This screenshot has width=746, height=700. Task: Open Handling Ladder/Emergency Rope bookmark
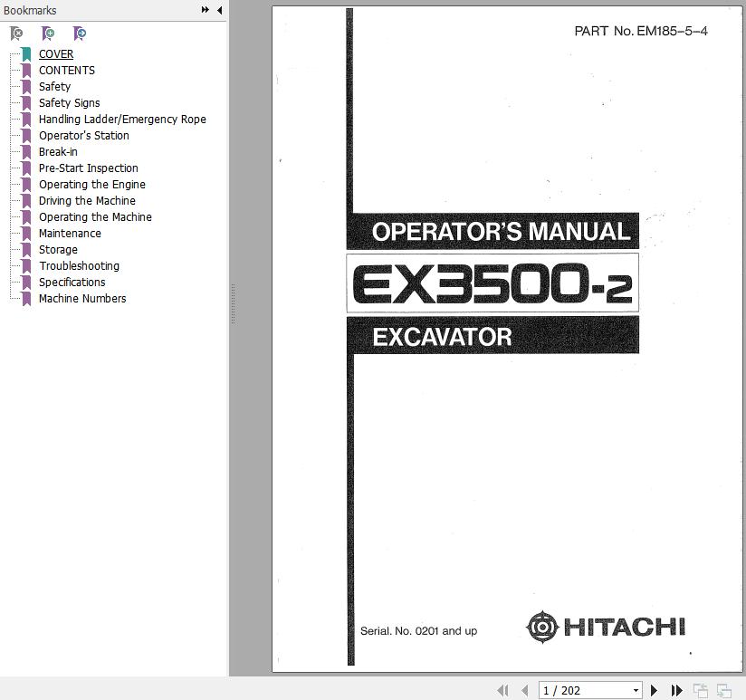(x=122, y=119)
